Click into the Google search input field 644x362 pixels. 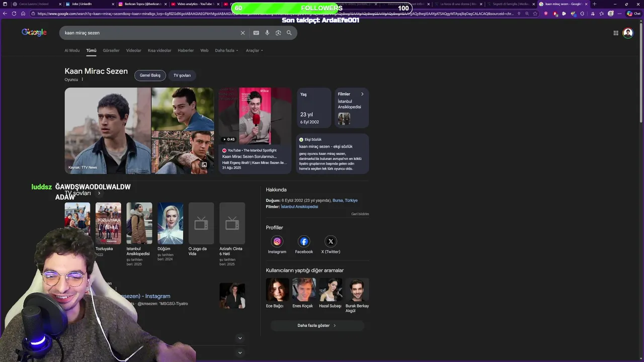[x=151, y=33]
